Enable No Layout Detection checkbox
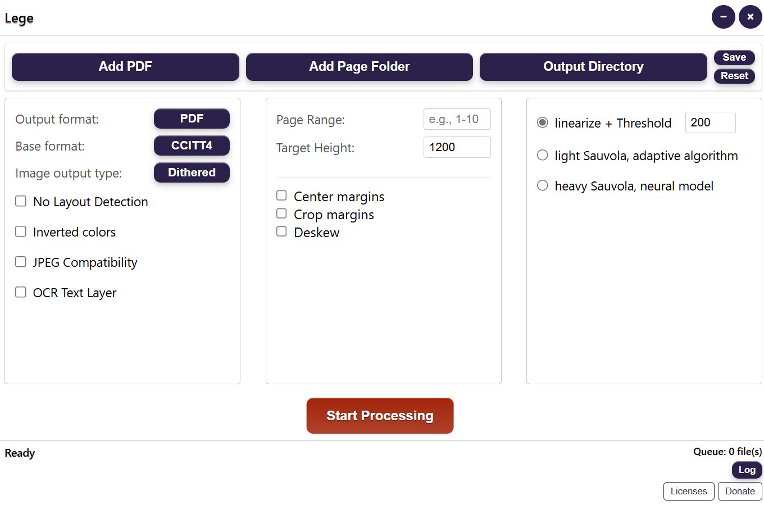Screen dimensions: 764x532 21,201
